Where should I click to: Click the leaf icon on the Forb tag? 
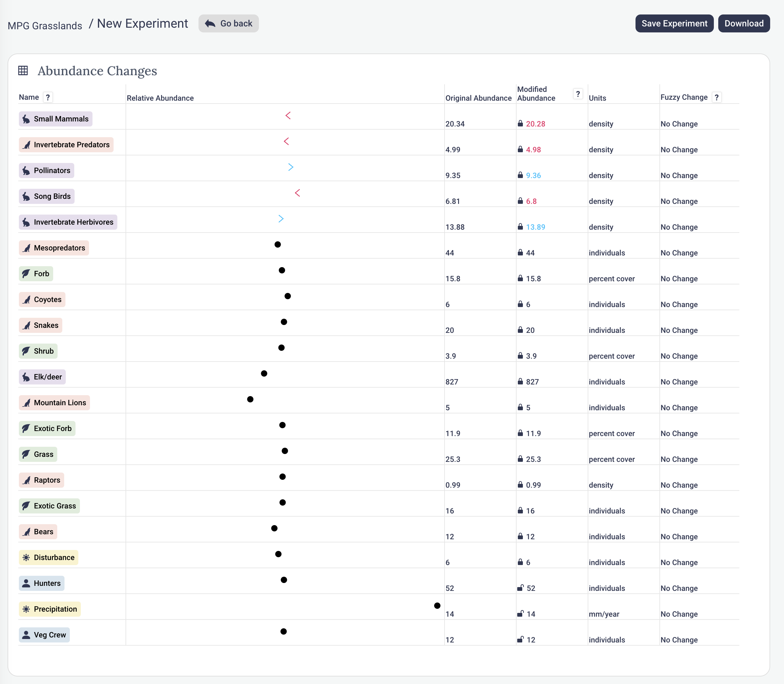pyautogui.click(x=26, y=274)
